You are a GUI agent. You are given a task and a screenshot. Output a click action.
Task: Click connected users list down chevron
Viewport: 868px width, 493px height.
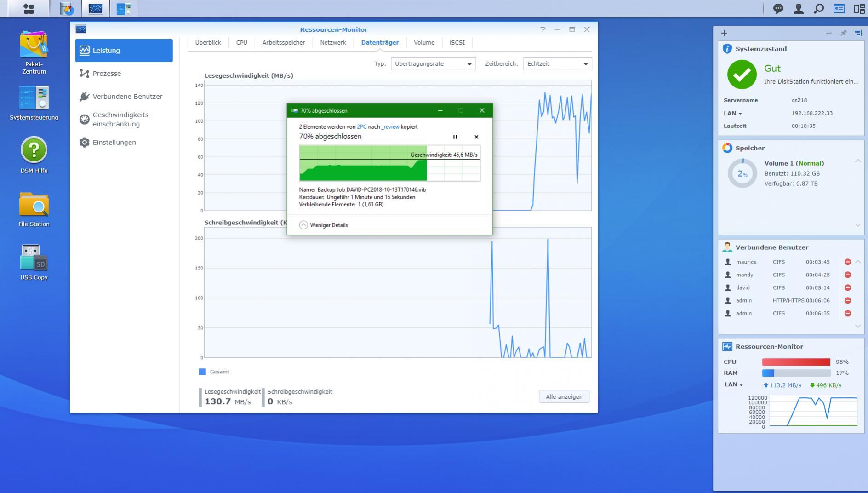857,326
